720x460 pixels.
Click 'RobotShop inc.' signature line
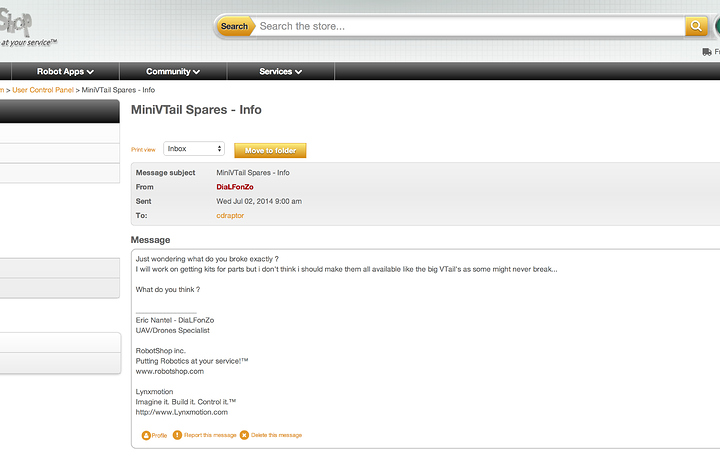(x=160, y=350)
